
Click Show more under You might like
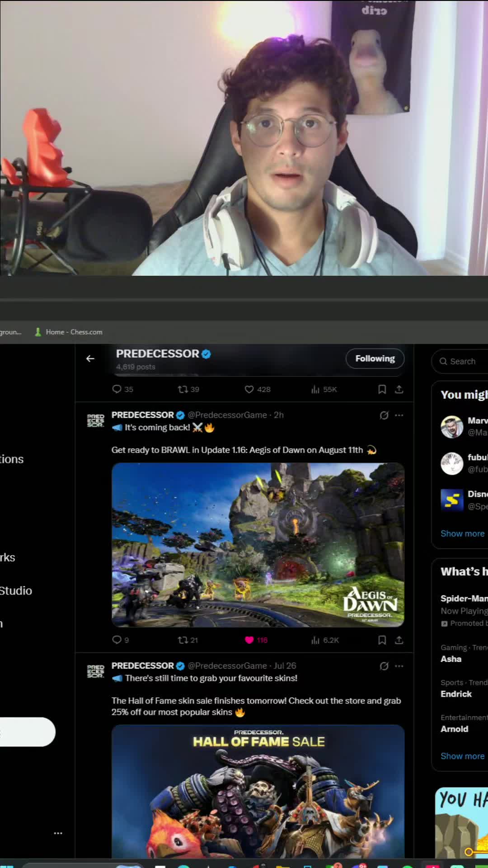[x=462, y=533]
